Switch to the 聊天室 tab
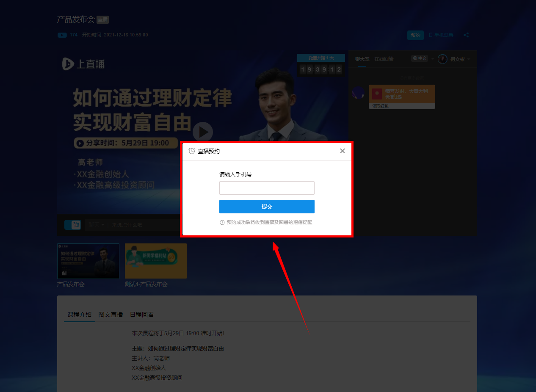Image resolution: width=536 pixels, height=392 pixels. [362, 59]
